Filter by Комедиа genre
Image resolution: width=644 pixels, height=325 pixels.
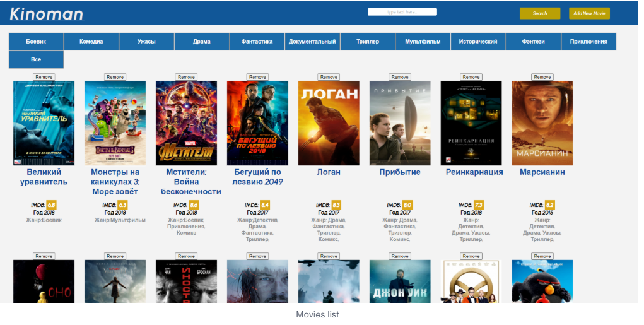coord(91,42)
